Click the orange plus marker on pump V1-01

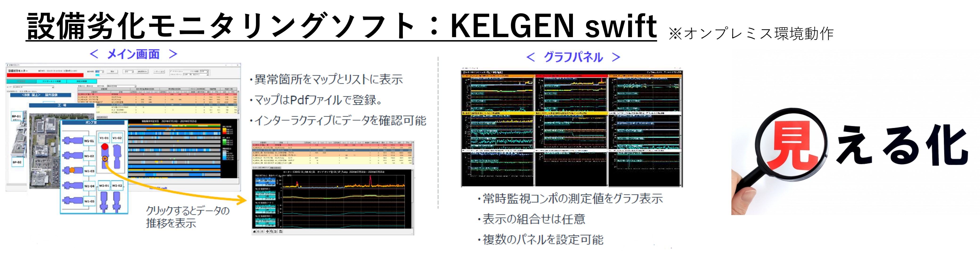(105, 159)
